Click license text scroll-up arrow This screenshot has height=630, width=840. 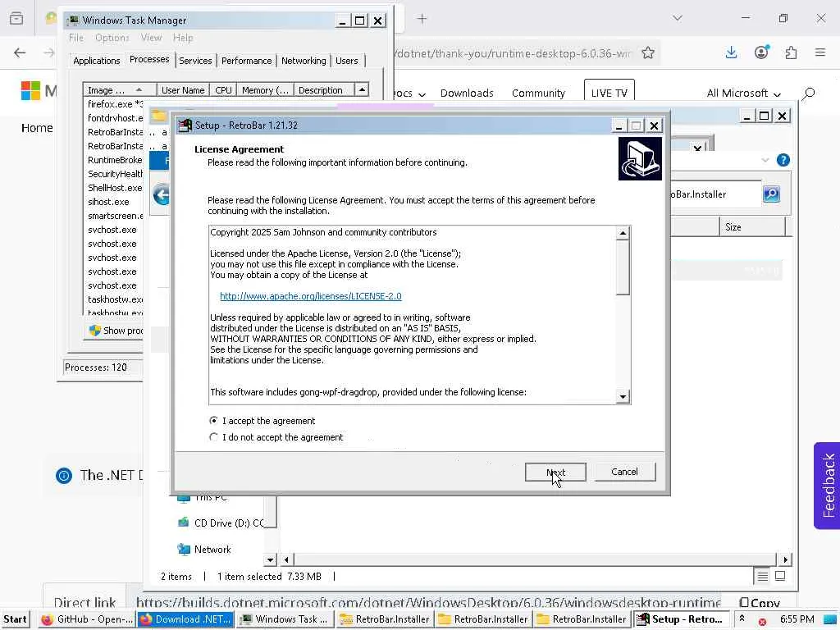(x=623, y=233)
